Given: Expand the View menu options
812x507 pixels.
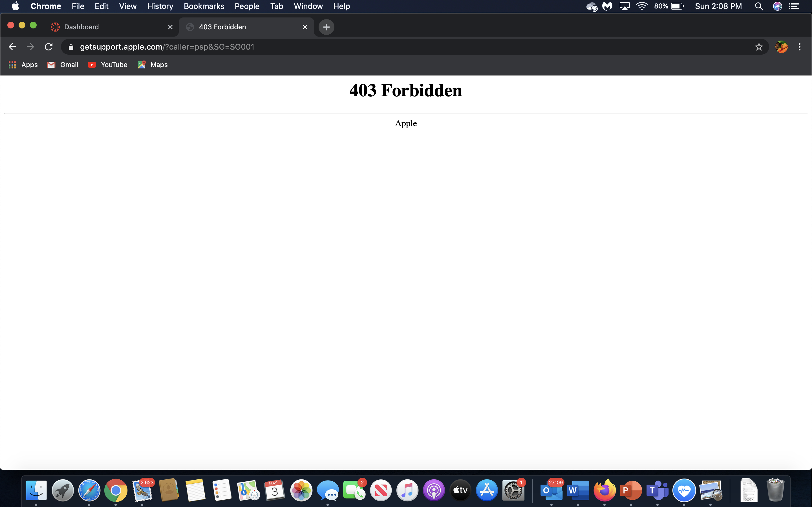Looking at the screenshot, I should [127, 6].
